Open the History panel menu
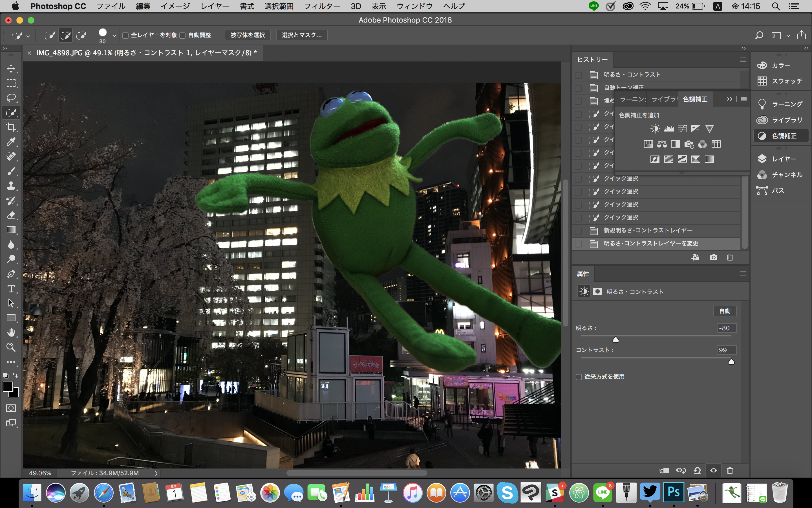Viewport: 812px width, 508px height. [743, 60]
